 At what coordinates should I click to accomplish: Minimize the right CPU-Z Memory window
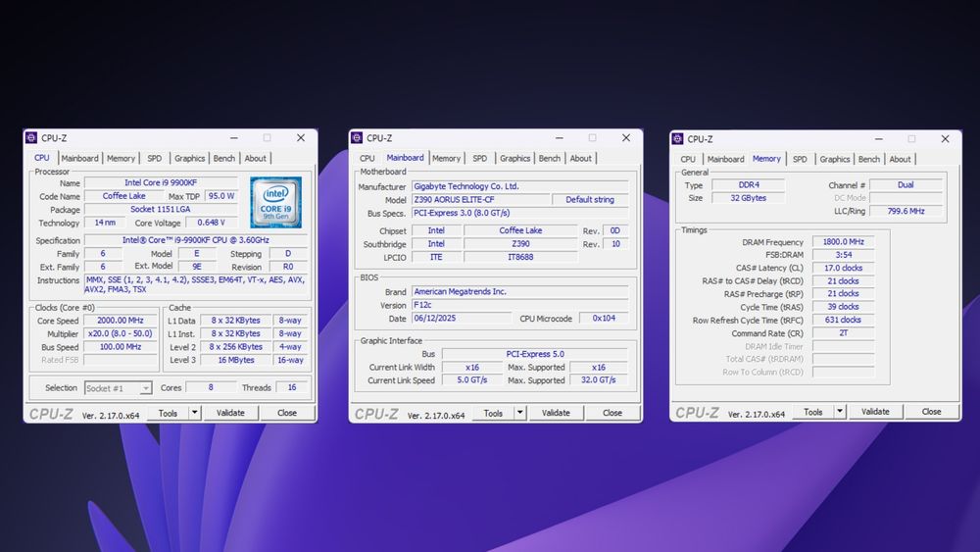(879, 139)
